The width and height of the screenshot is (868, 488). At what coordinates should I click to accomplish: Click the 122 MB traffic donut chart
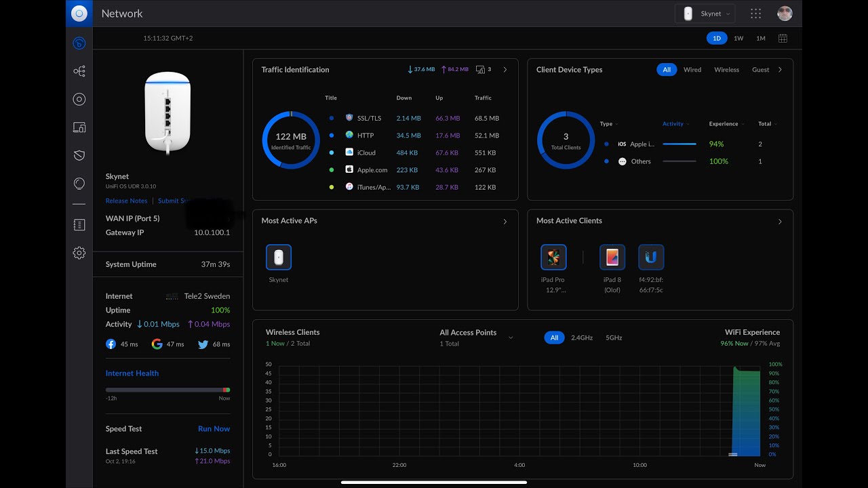tap(291, 140)
